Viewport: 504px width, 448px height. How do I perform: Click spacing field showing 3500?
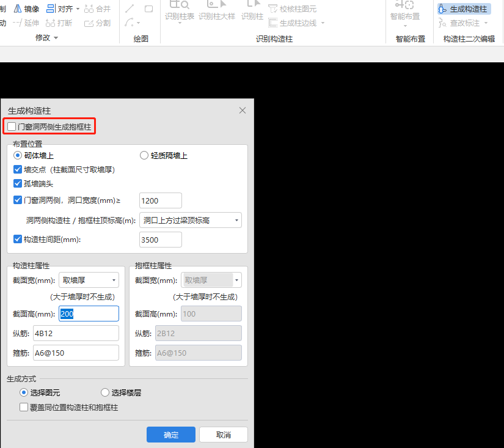point(161,240)
